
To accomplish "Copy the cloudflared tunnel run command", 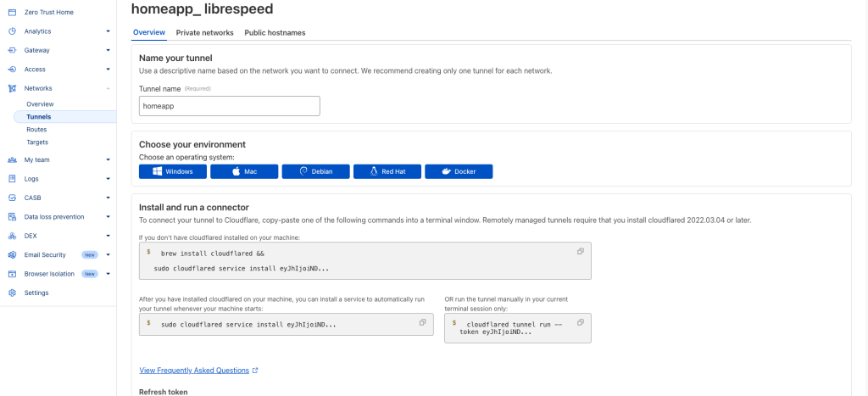I will 580,322.
